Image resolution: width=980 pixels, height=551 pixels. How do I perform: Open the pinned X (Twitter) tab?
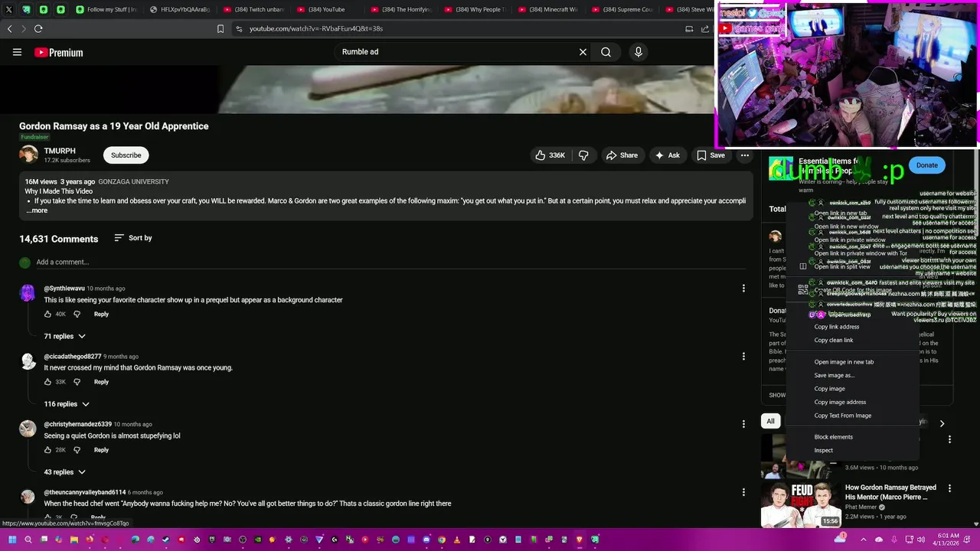click(10, 9)
